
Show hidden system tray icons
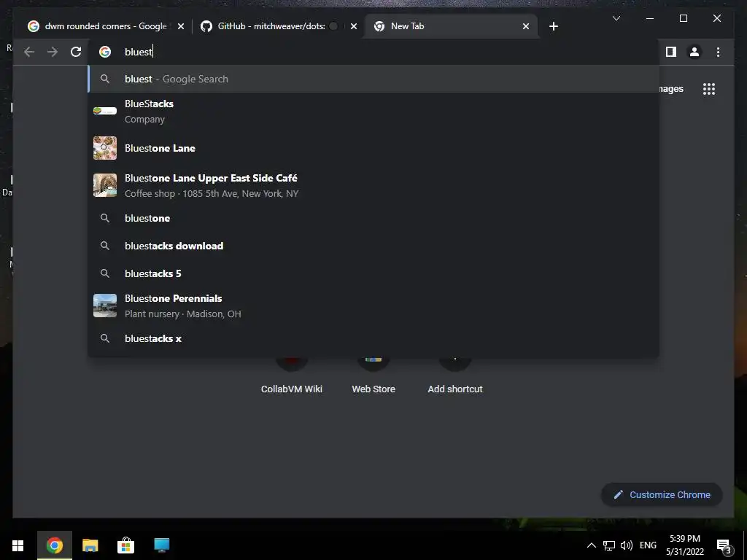(x=591, y=545)
